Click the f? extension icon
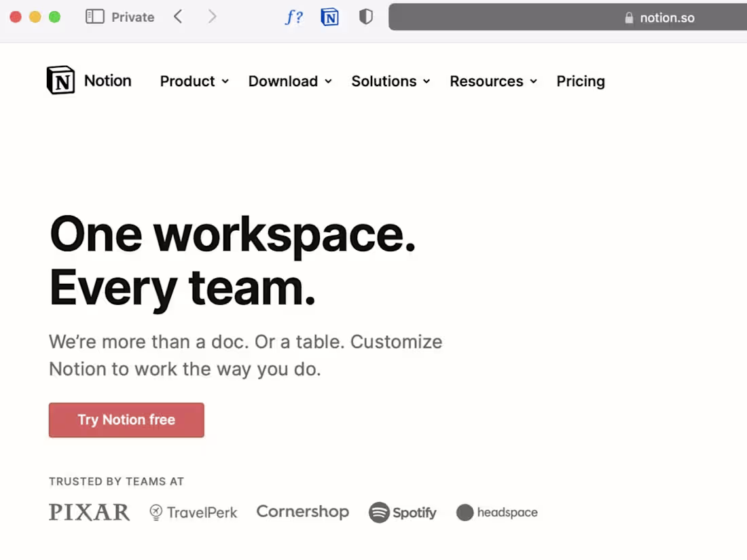Image resolution: width=747 pixels, height=560 pixels. pyautogui.click(x=294, y=17)
